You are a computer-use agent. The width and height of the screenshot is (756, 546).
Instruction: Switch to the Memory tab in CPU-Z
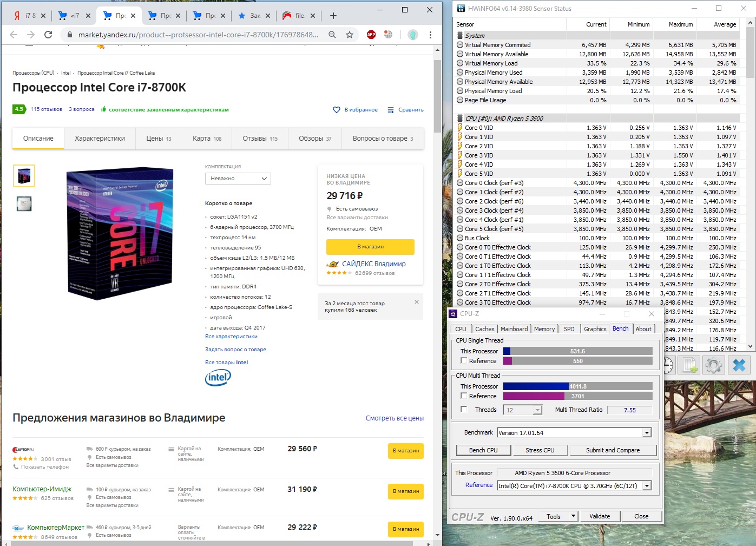coord(544,329)
